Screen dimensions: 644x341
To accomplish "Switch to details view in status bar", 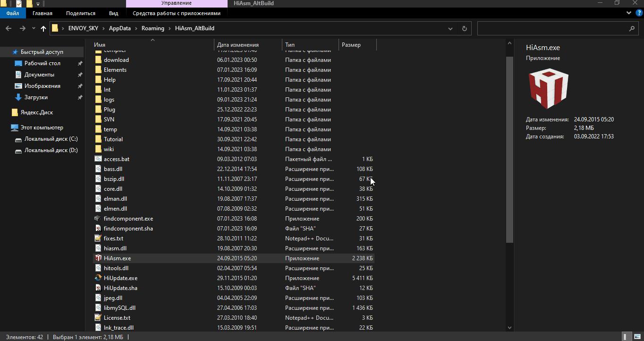I will click(x=627, y=337).
